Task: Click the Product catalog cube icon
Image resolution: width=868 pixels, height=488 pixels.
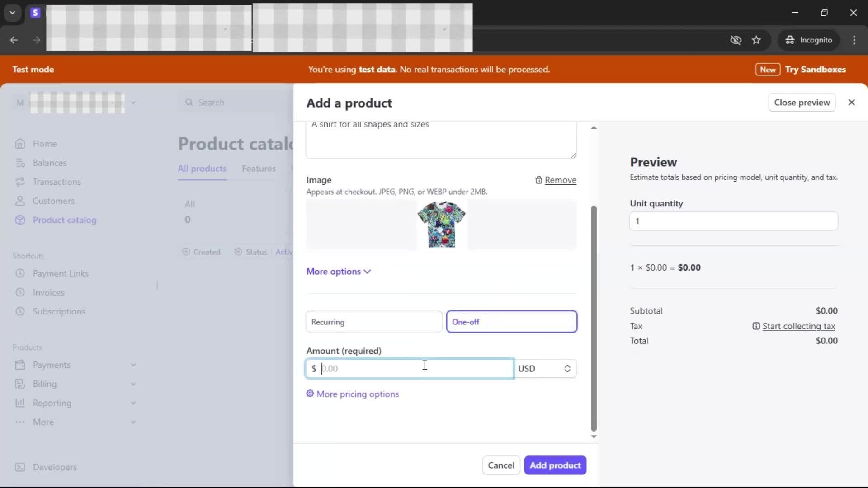Action: 20,220
